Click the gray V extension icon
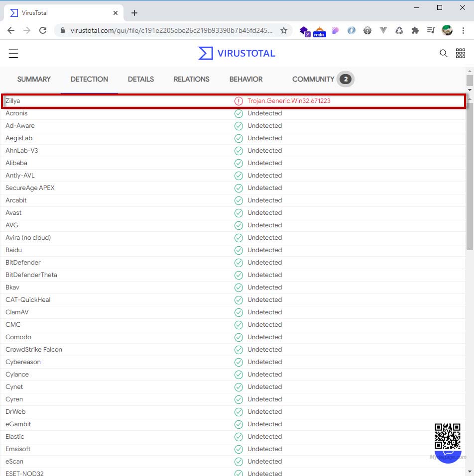Screen dimensions: 474x476 coord(383,30)
